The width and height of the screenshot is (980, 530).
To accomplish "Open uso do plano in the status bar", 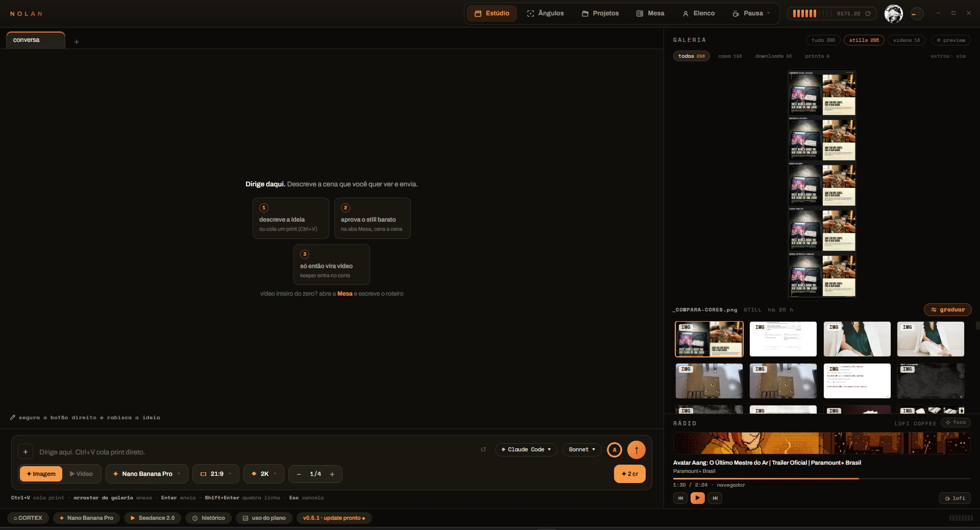I will point(264,518).
